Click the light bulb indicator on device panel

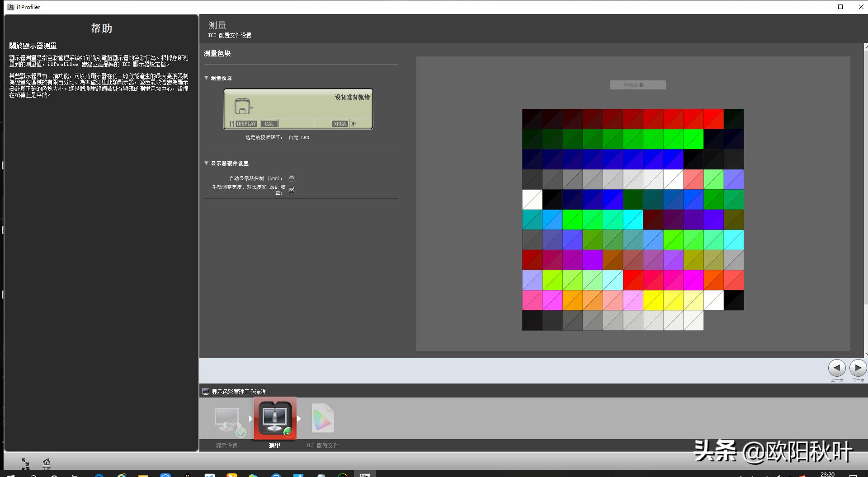point(354,124)
